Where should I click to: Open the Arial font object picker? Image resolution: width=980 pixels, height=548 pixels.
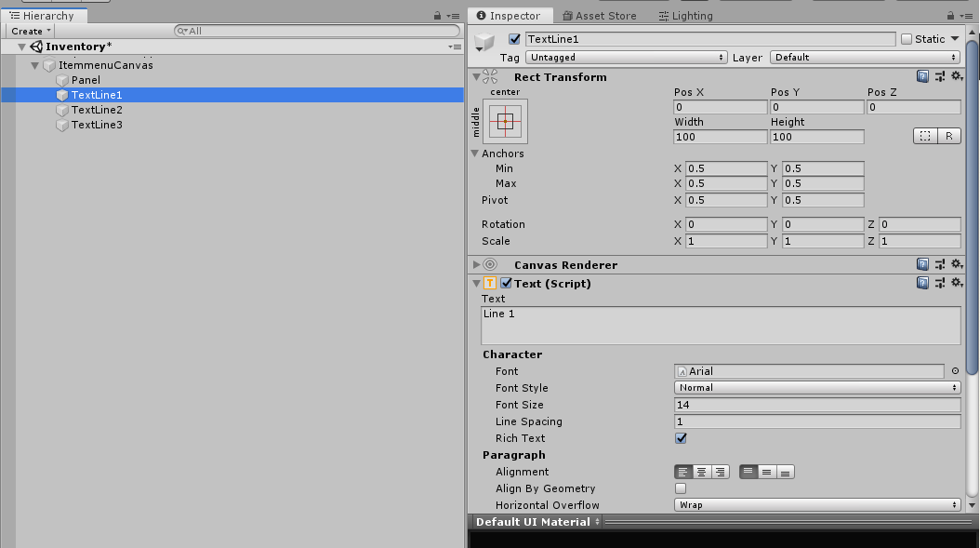pos(954,370)
